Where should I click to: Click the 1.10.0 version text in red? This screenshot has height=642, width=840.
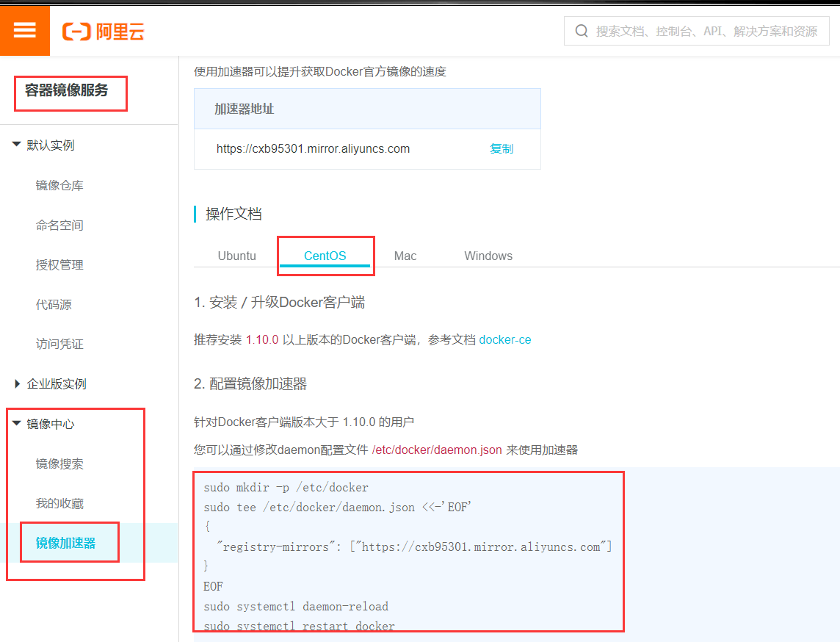[262, 340]
